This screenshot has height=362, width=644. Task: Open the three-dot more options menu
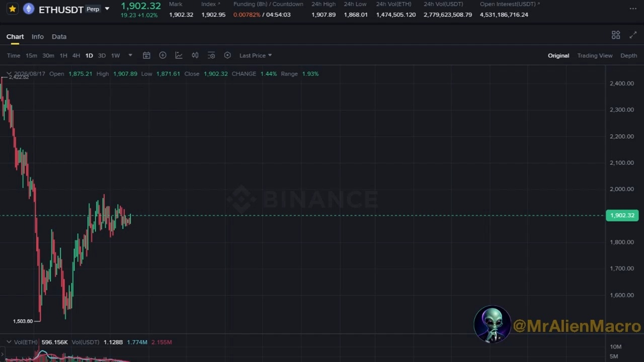[x=633, y=9]
